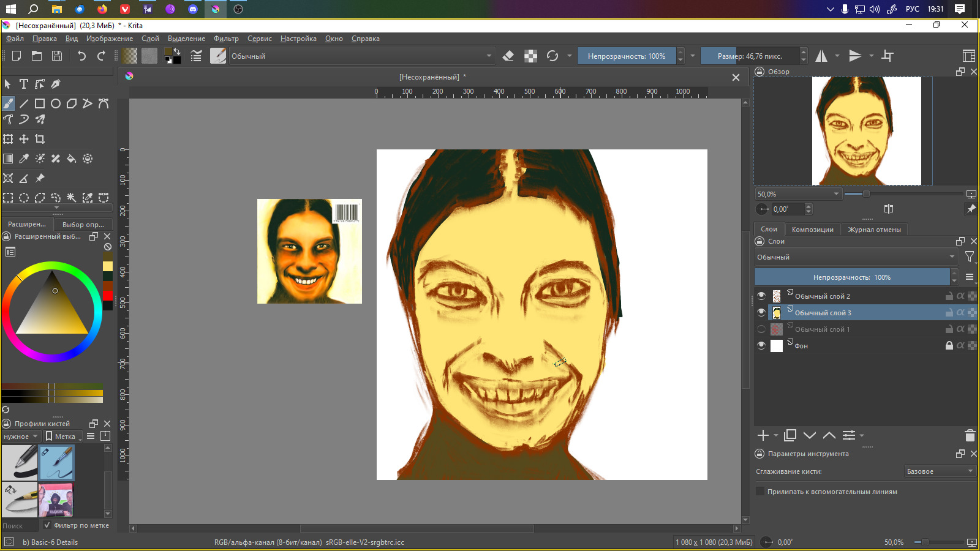This screenshot has height=551, width=980.
Task: Enable 'Прилипать к вспомогательным линиям' checkbox
Action: click(760, 492)
